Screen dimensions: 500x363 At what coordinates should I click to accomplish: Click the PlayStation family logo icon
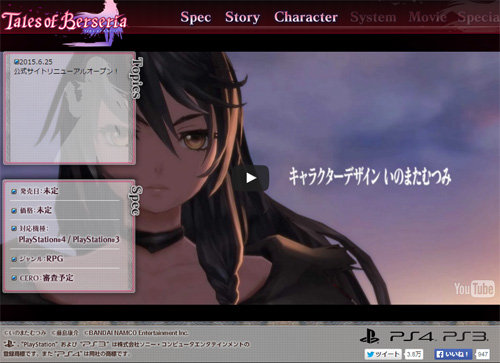click(369, 336)
